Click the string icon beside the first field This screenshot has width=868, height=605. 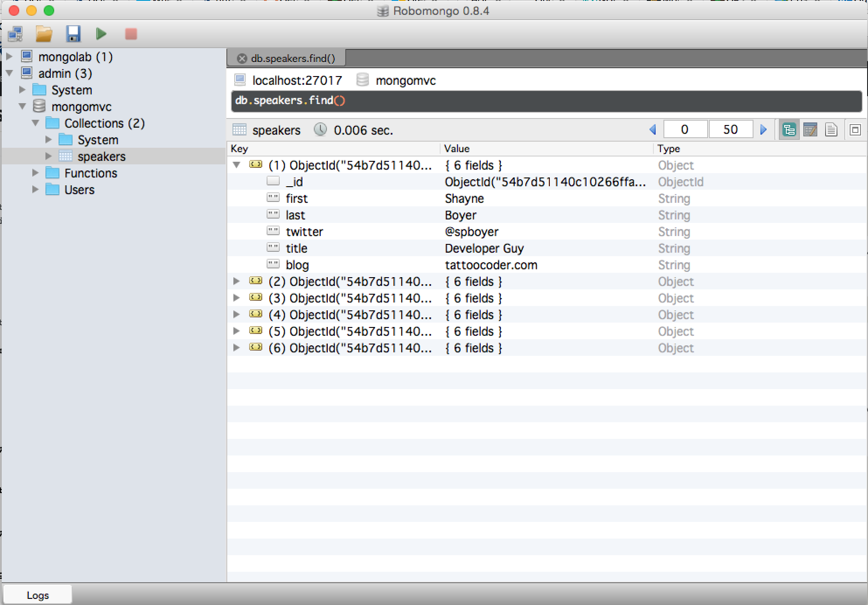[273, 198]
